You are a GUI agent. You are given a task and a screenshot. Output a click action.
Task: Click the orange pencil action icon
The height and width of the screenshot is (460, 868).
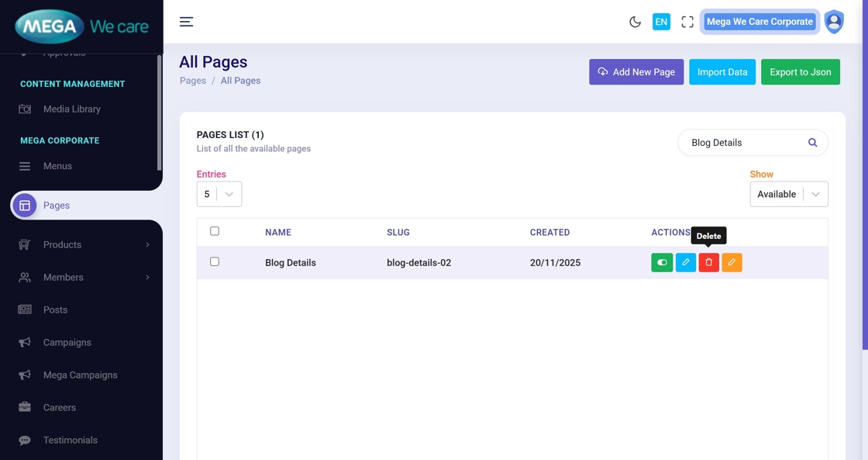(732, 263)
